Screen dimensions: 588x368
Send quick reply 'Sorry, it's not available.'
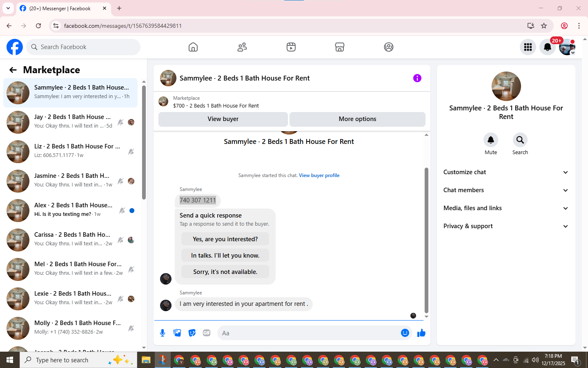[225, 272]
